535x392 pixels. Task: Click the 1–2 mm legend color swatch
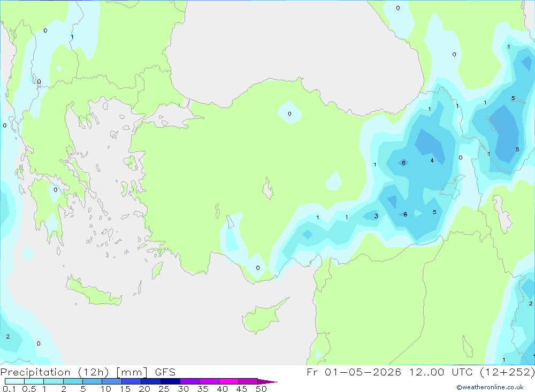pyautogui.click(x=53, y=381)
